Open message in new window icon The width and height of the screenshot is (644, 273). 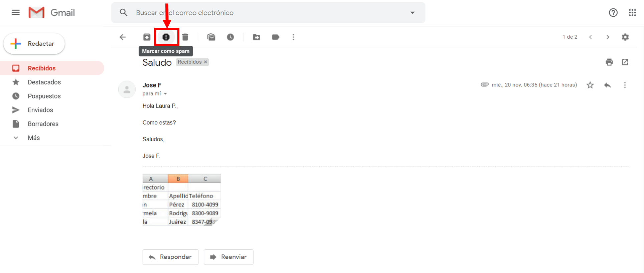tap(625, 62)
